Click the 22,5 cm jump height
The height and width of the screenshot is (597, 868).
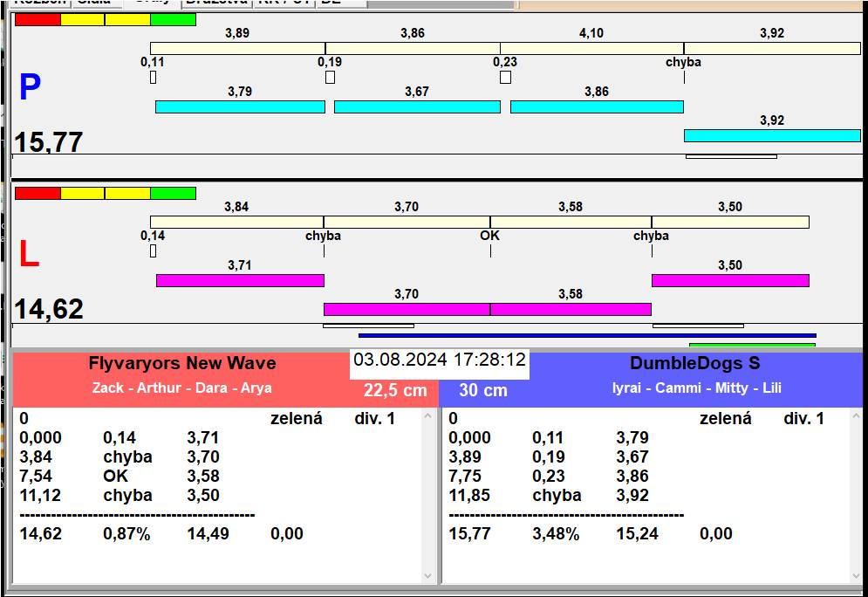(395, 390)
